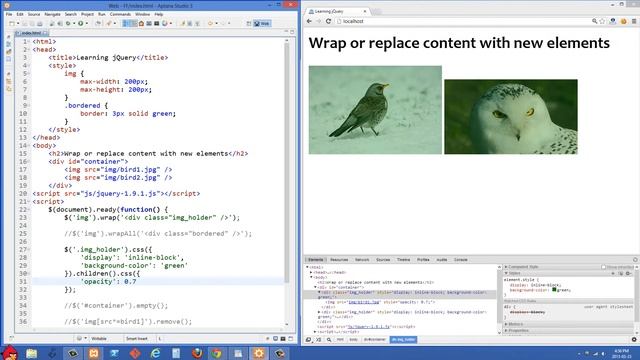Screen dimensions: 640x360
Task: Click the devtools dock-side icon
Action: 309,340
